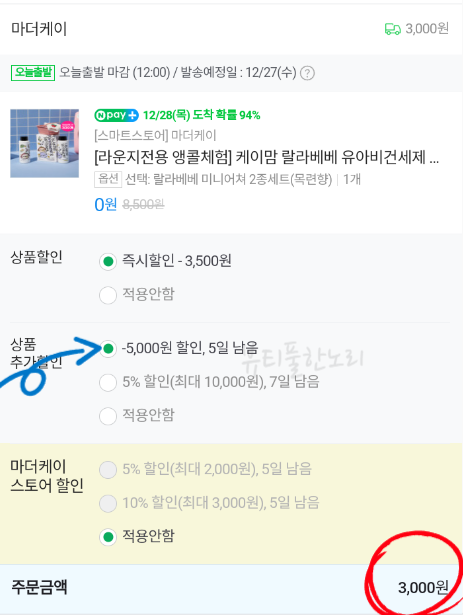This screenshot has height=615, width=463.
Task: Click the 12/28(목) 도착 확률 94% text
Action: click(x=202, y=115)
